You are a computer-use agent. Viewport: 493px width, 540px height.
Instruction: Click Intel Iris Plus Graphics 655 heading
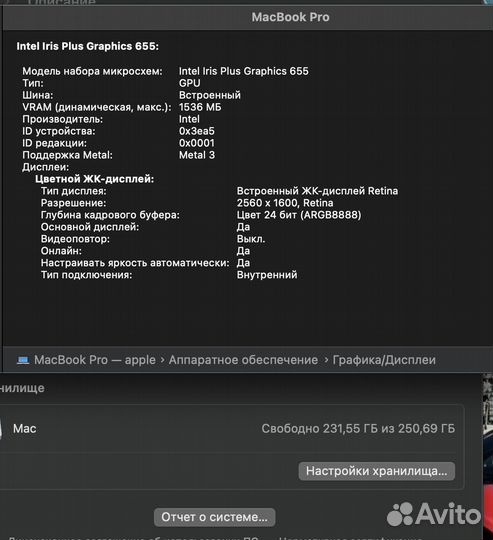[x=88, y=46]
